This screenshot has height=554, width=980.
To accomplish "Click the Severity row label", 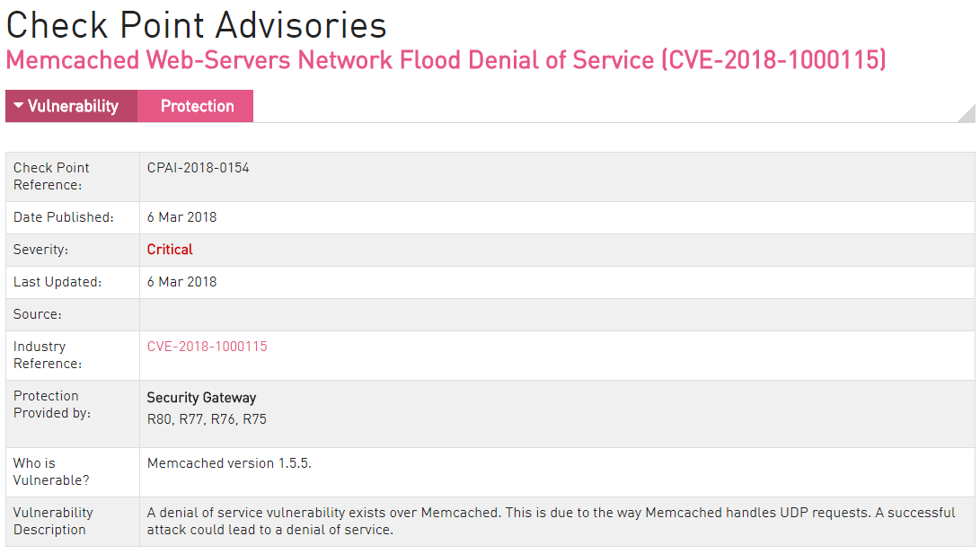I will [x=40, y=250].
